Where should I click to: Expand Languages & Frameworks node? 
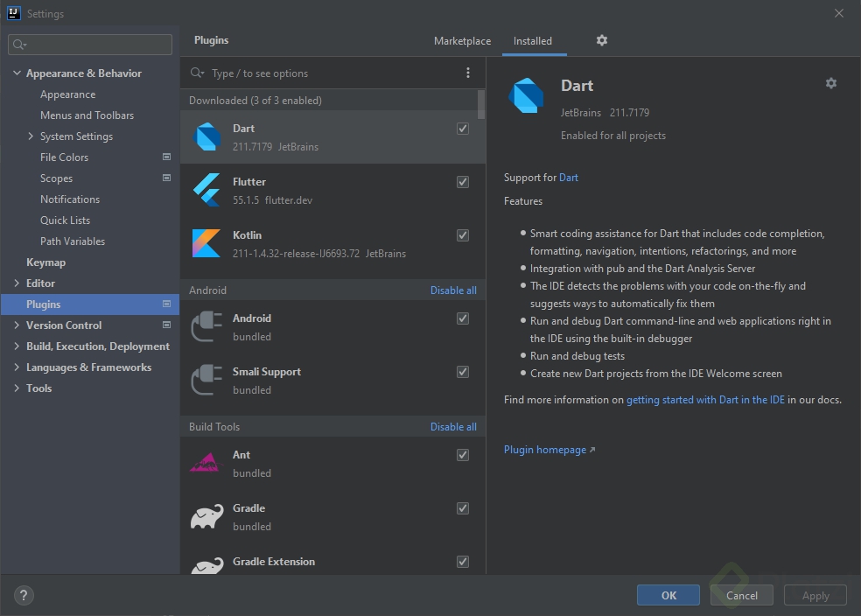tap(17, 367)
